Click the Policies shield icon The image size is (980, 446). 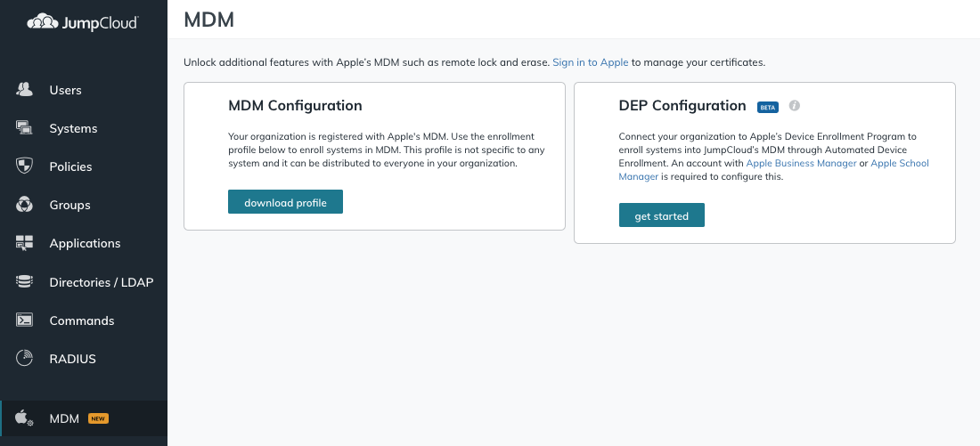click(24, 166)
